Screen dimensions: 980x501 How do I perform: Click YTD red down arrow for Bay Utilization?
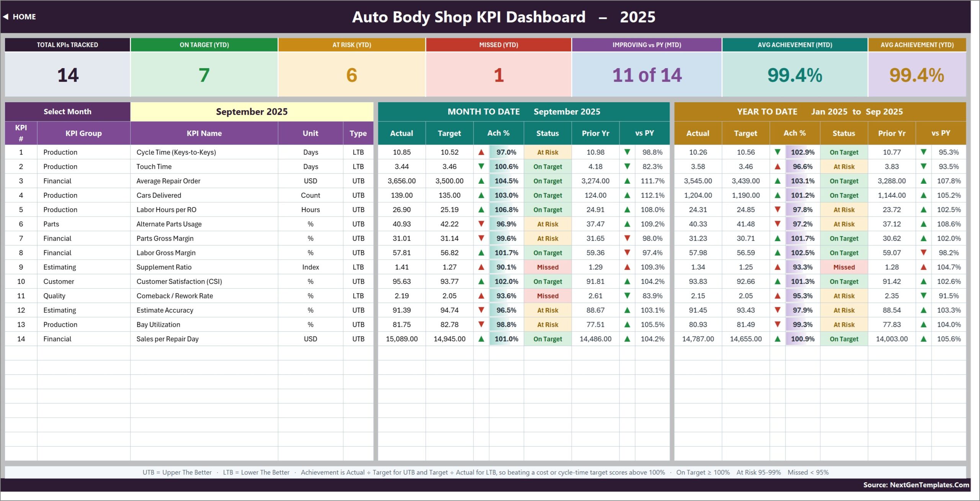[777, 325]
